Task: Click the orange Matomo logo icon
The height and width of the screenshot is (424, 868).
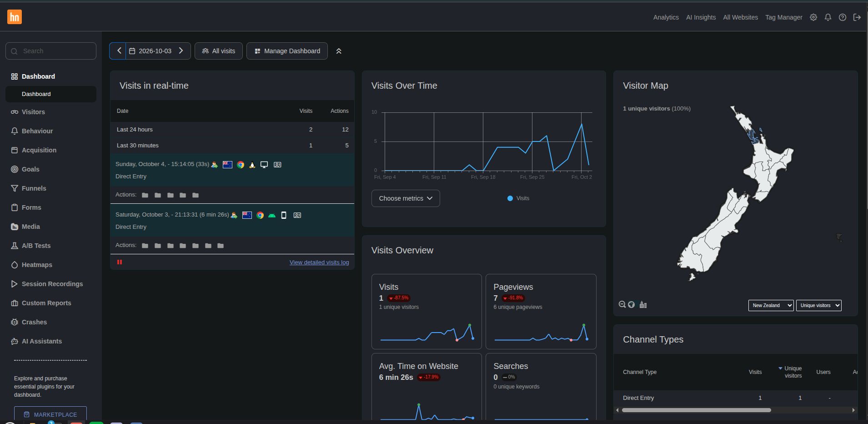Action: [15, 17]
